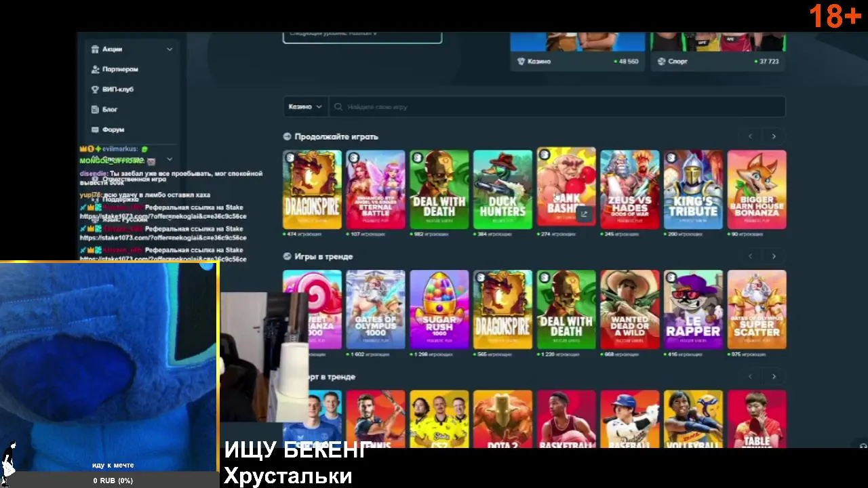This screenshot has height=488, width=868.
Task: Open the Sugar Rush 1000 game tile
Action: [439, 309]
